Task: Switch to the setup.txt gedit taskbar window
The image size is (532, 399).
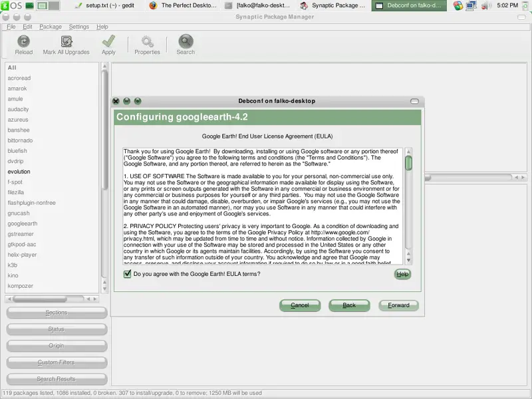Action: (104, 5)
